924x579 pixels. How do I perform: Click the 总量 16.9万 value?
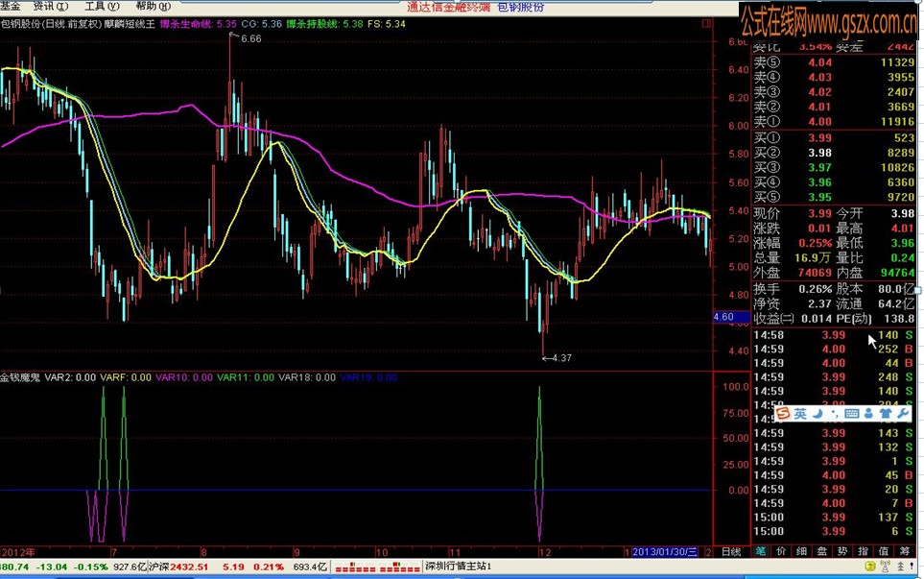pyautogui.click(x=812, y=257)
